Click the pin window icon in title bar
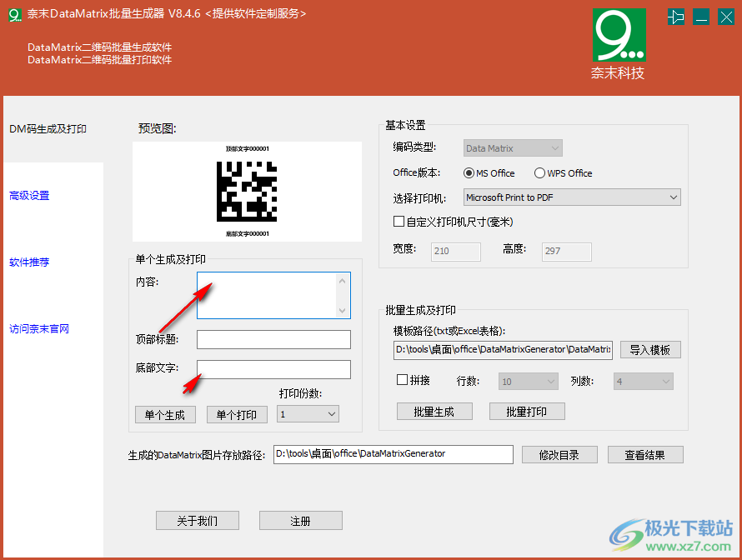The image size is (742, 560). 676,17
